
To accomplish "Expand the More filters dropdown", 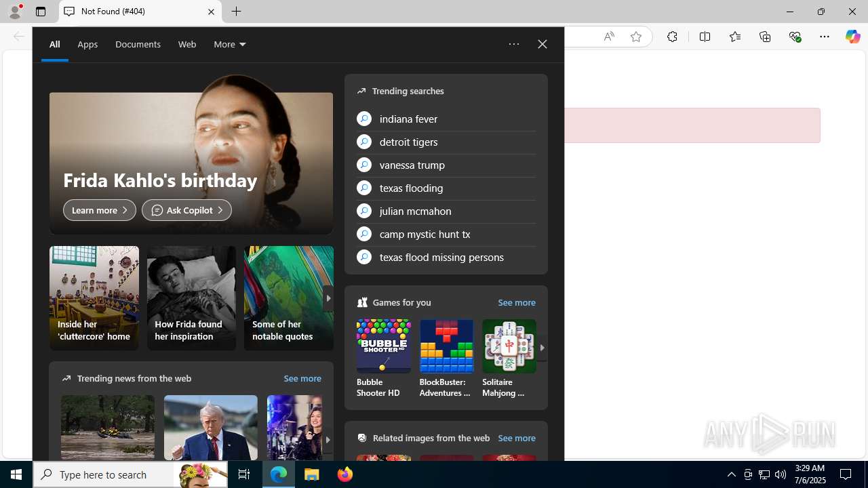I will point(230,44).
